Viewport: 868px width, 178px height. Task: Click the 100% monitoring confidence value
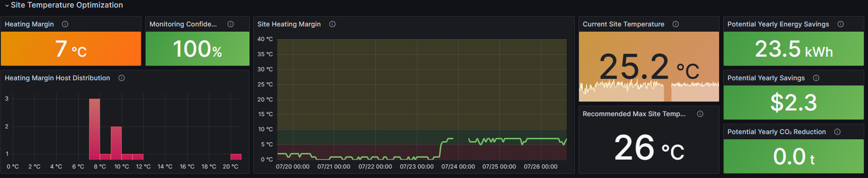(x=198, y=49)
